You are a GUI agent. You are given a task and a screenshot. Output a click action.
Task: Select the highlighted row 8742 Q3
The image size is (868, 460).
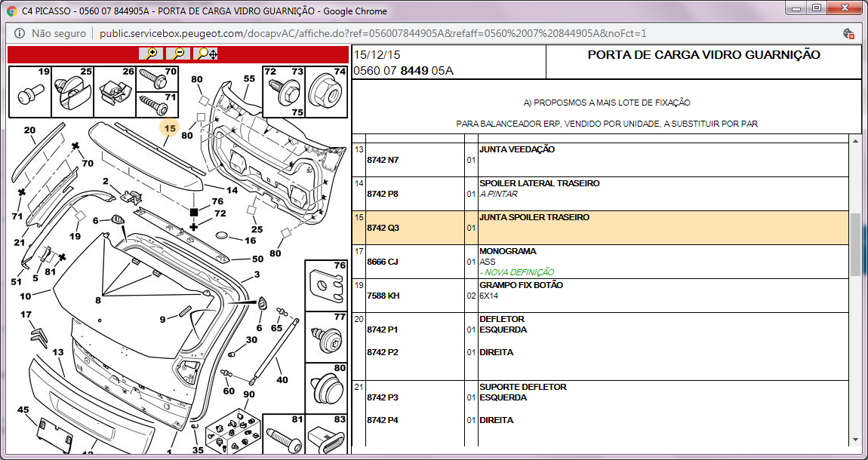[x=383, y=228]
